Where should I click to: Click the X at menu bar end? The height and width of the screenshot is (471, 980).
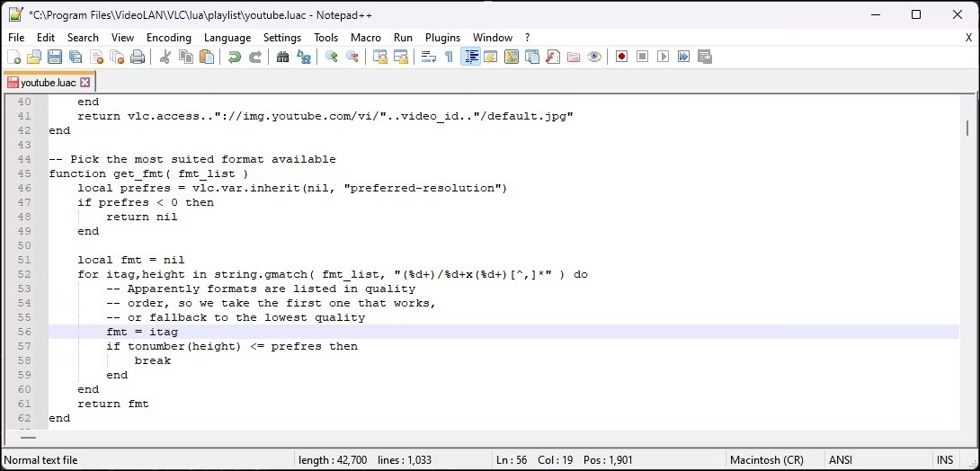pyautogui.click(x=968, y=38)
